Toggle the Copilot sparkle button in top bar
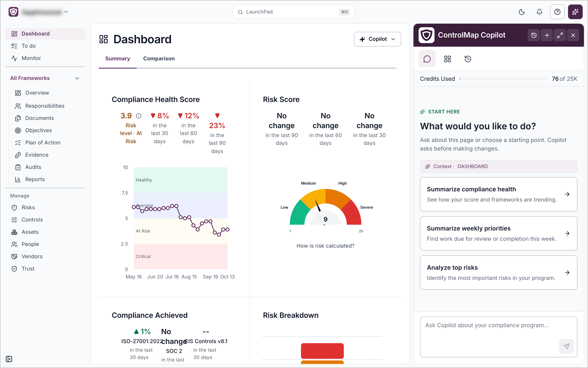The width and height of the screenshot is (588, 368). [575, 12]
